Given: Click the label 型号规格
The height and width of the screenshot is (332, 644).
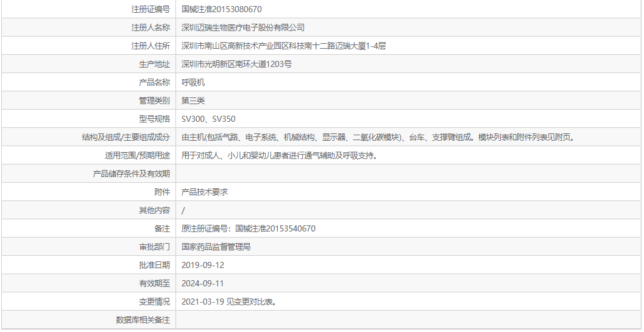Looking at the screenshot, I should 154,119.
